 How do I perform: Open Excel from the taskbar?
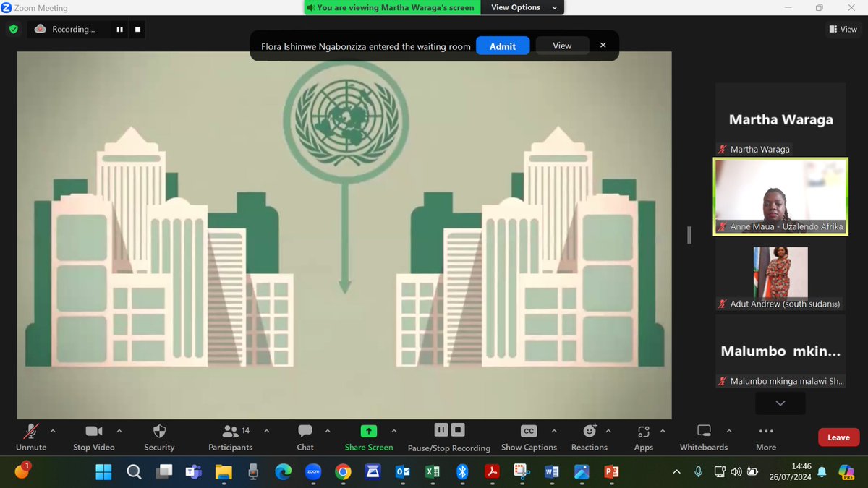point(432,472)
